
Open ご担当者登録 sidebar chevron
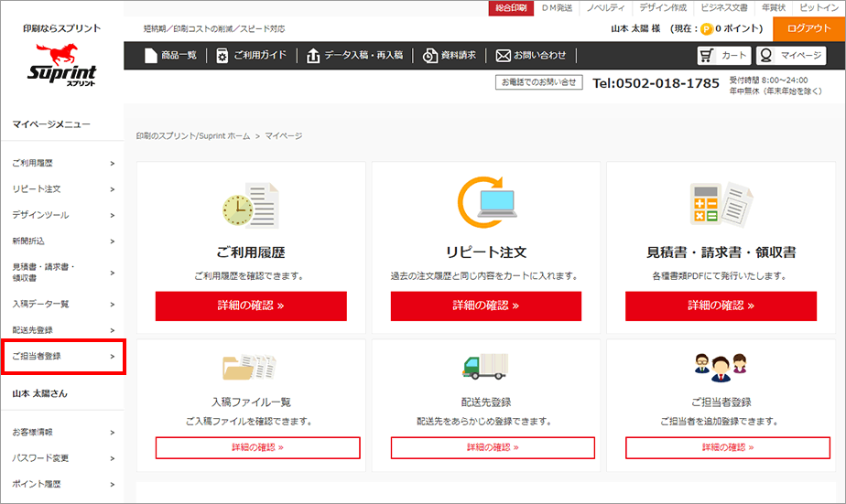pos(113,357)
